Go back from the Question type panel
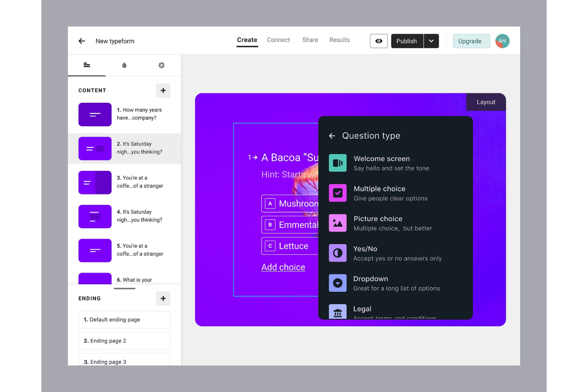This screenshot has height=392, width=588. coord(332,136)
